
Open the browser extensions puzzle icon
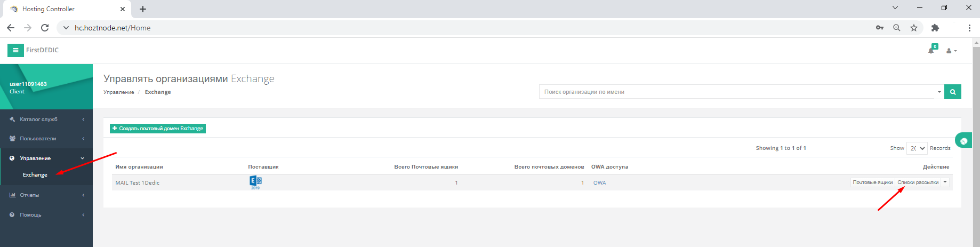(x=935, y=28)
